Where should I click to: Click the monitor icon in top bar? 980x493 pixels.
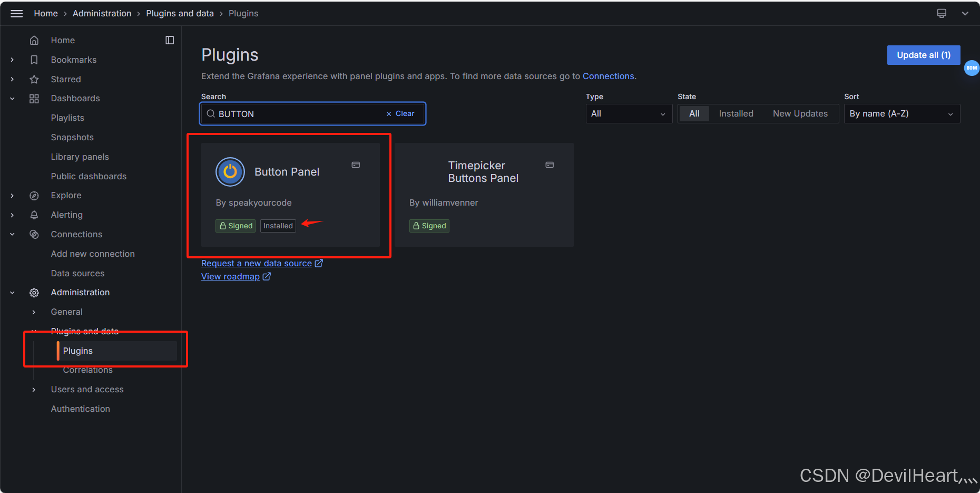point(942,14)
